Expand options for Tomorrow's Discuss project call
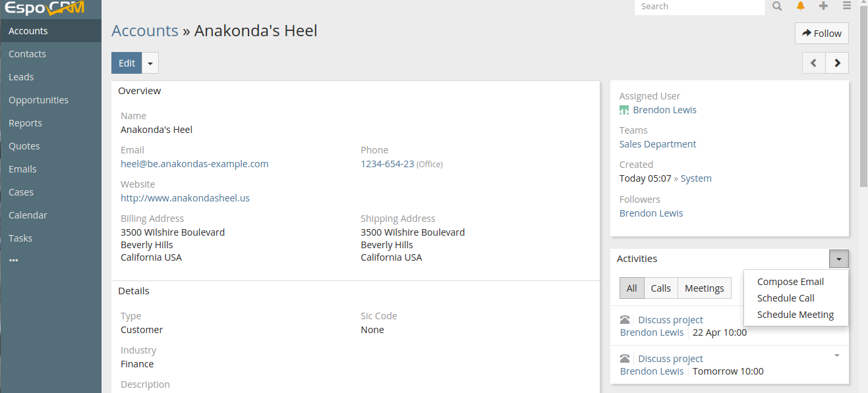This screenshot has height=393, width=868. pyautogui.click(x=837, y=355)
